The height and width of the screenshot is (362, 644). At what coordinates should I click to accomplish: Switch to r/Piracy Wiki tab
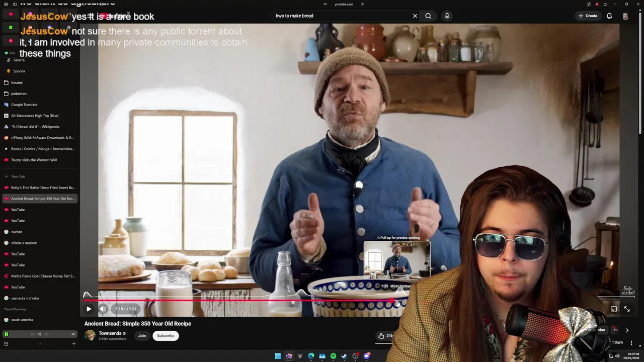pyautogui.click(x=40, y=138)
